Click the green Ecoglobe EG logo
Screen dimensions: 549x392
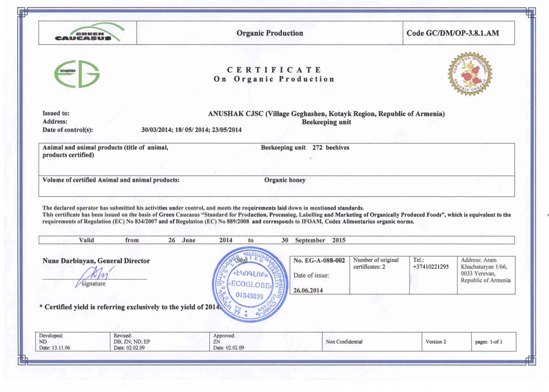click(77, 74)
